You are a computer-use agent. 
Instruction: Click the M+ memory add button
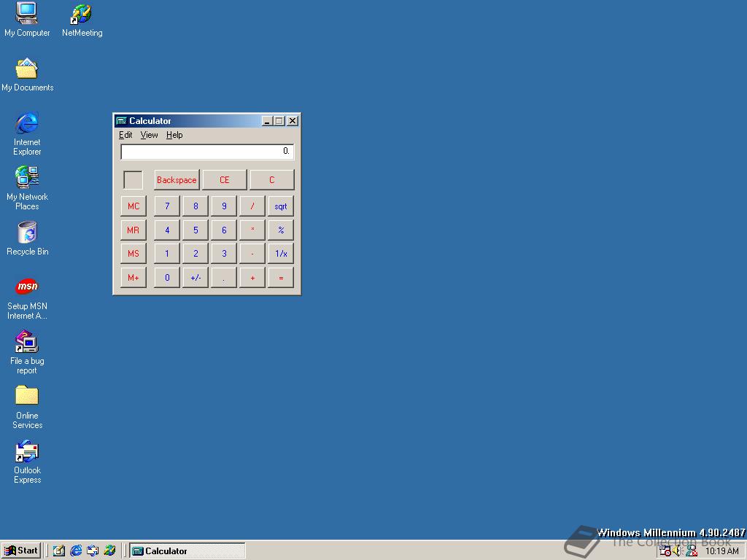(x=133, y=278)
